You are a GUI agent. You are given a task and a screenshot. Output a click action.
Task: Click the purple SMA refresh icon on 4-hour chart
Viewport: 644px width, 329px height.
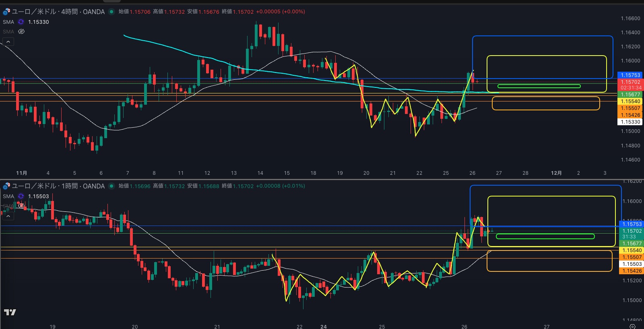21,22
